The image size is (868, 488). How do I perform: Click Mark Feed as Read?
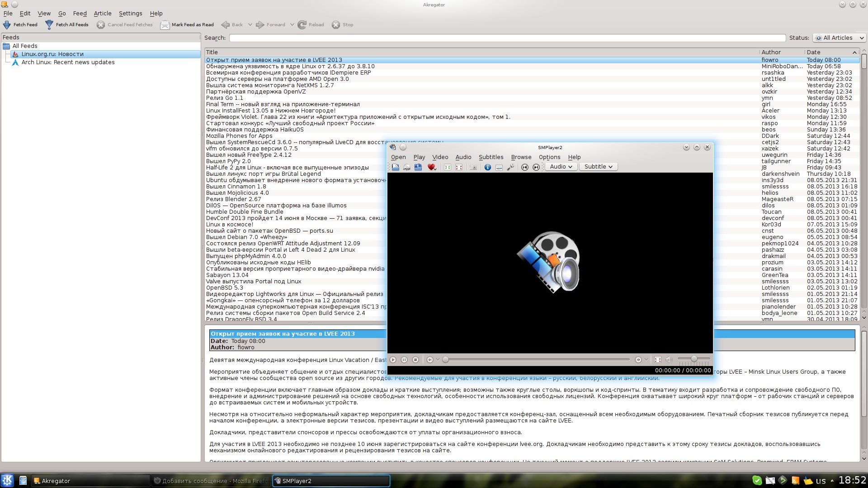pyautogui.click(x=187, y=25)
